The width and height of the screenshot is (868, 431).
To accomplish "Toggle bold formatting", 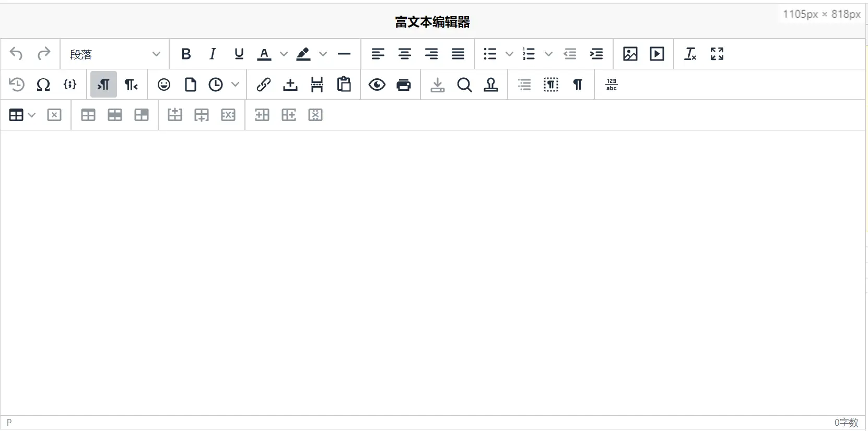I will pyautogui.click(x=186, y=54).
